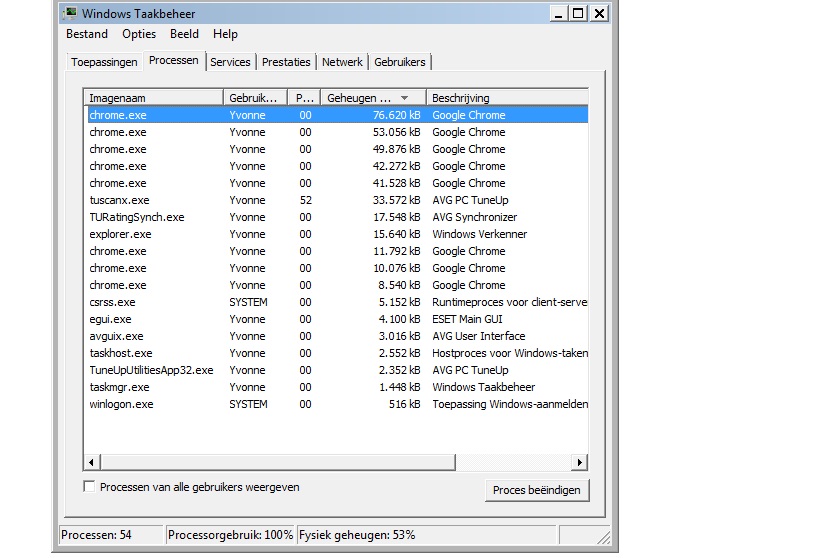The image size is (819, 558).
Task: Click the CPU value 52 for tuscanx.exe
Action: coord(306,200)
